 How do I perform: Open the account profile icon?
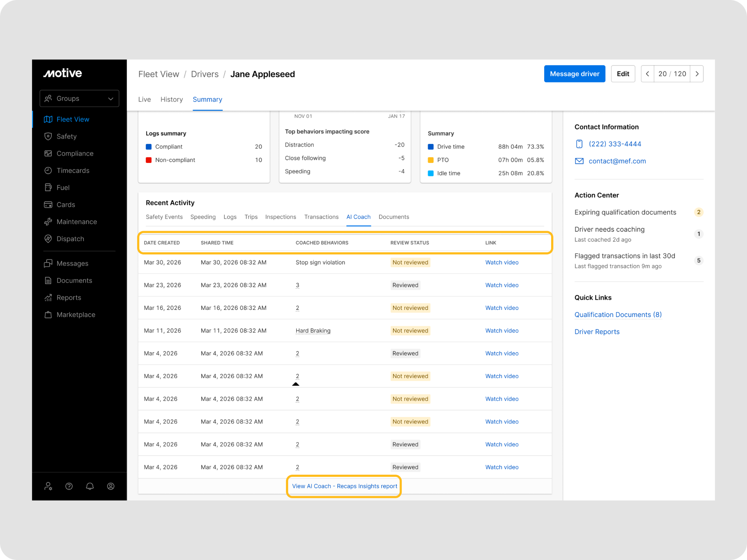point(111,486)
